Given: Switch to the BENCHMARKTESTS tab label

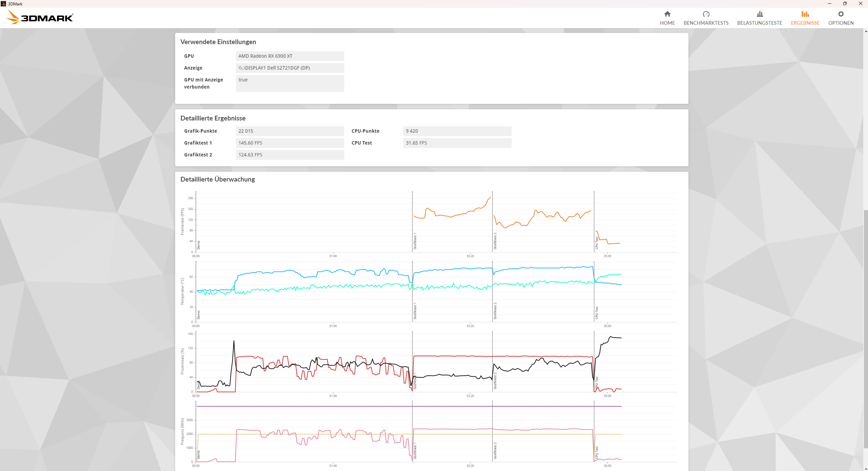Looking at the screenshot, I should 706,23.
